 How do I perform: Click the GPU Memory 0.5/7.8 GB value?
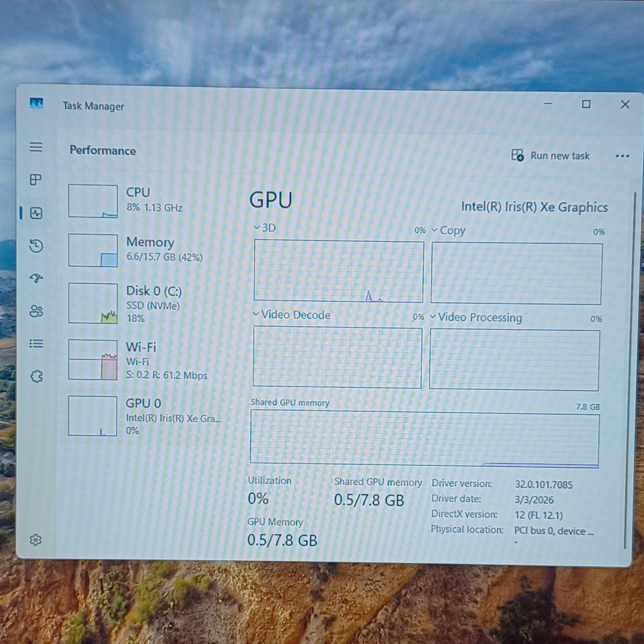(x=282, y=540)
